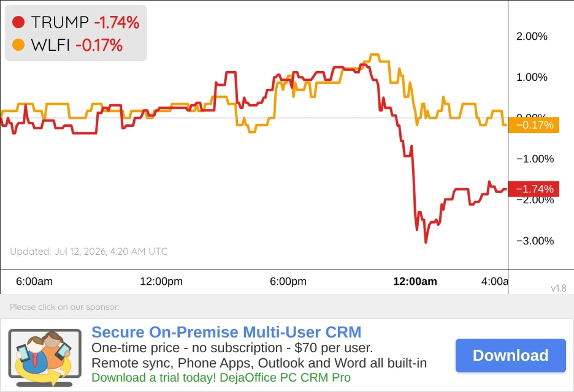
Task: Click the Updated timestamp text on chart
Action: click(x=88, y=251)
